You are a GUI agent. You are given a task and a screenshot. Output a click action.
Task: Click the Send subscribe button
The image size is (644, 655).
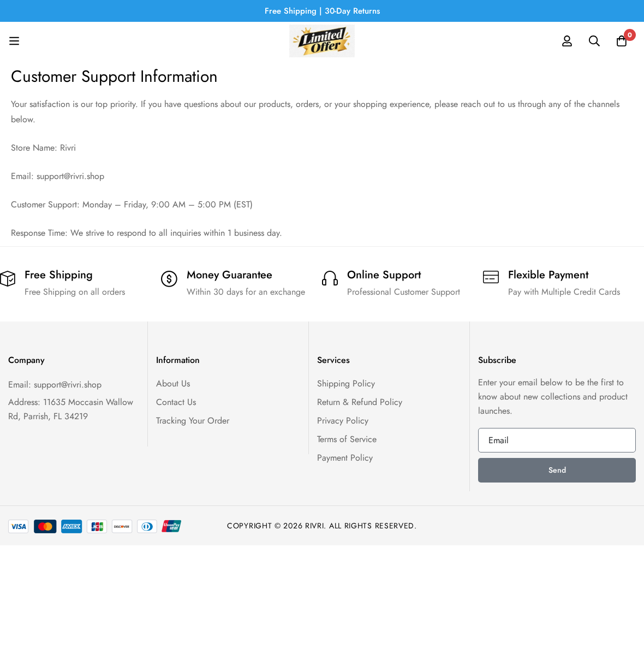[557, 470]
